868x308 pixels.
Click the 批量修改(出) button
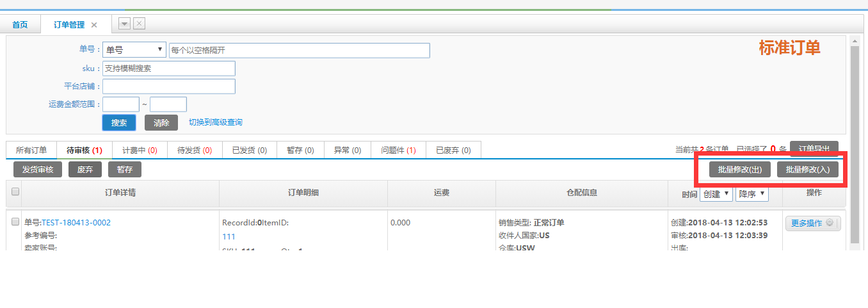pos(739,170)
